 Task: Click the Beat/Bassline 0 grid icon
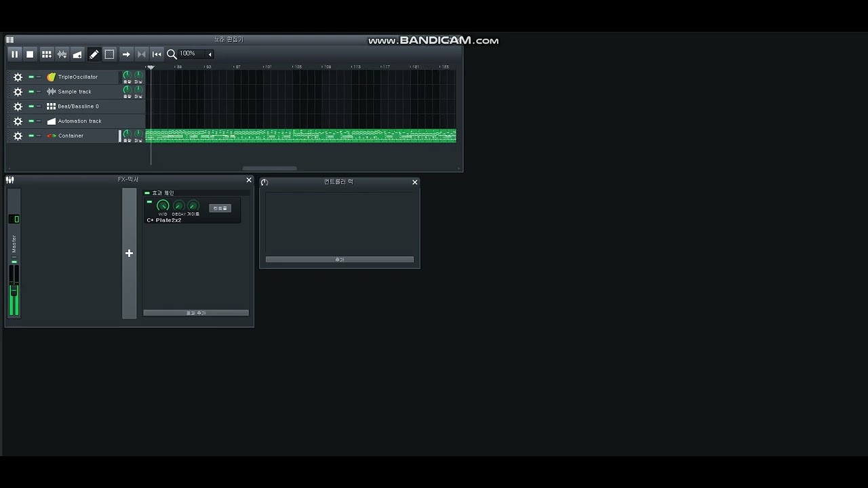tap(51, 106)
